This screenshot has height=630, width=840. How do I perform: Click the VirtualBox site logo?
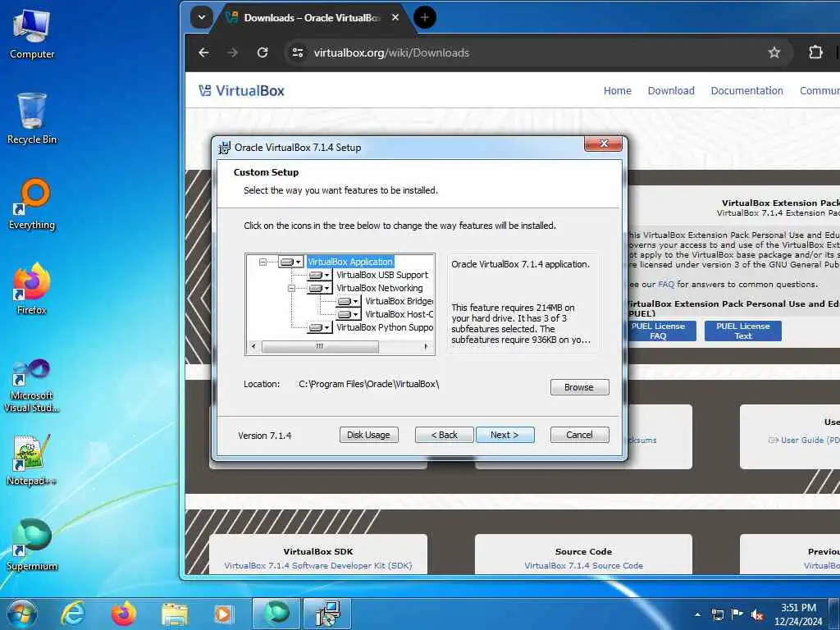coord(241,90)
